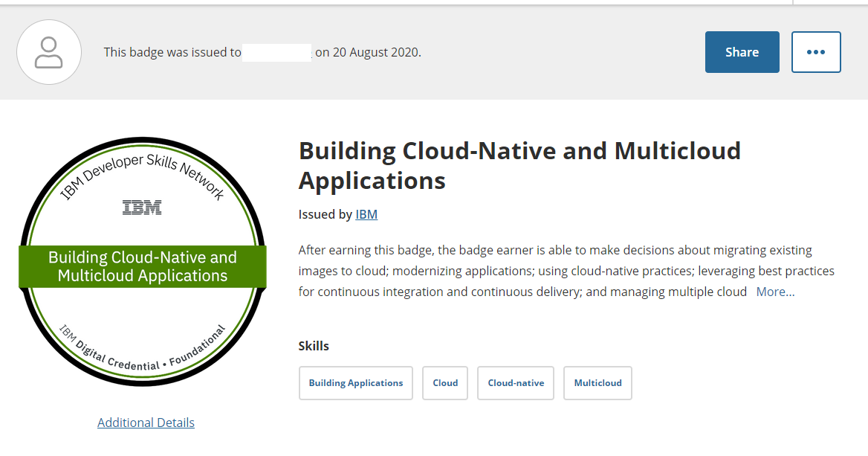
Task: Open the IBM issuer link
Action: [x=366, y=214]
